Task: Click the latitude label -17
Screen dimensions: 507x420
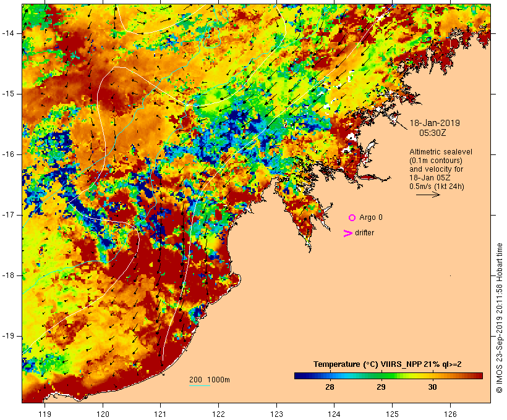Action: pos(8,215)
